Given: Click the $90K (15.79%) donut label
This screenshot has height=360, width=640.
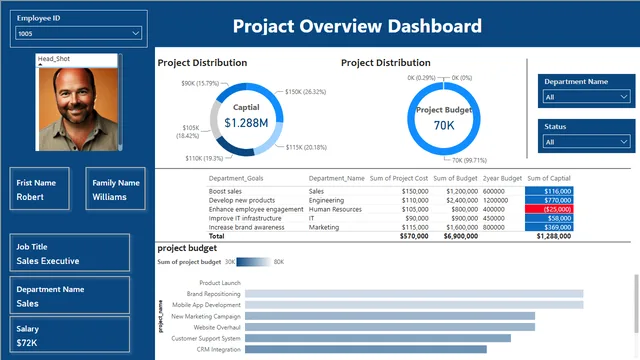Looking at the screenshot, I should pos(200,83).
